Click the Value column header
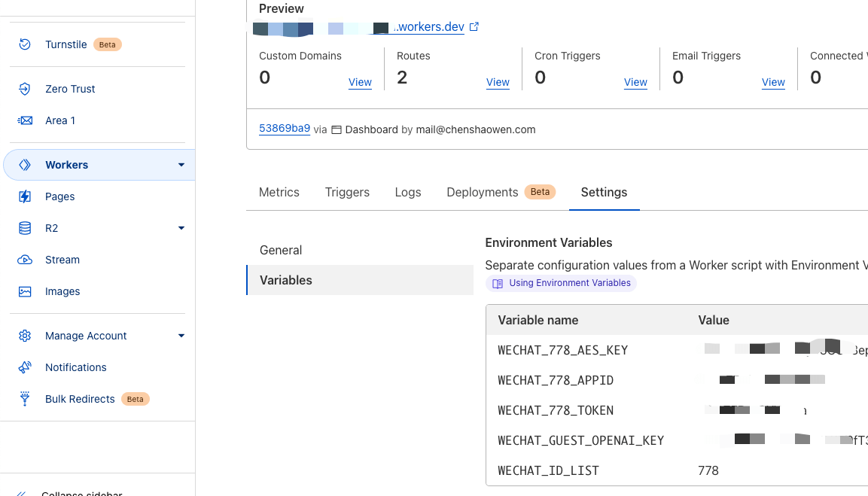868x496 pixels. pos(714,320)
